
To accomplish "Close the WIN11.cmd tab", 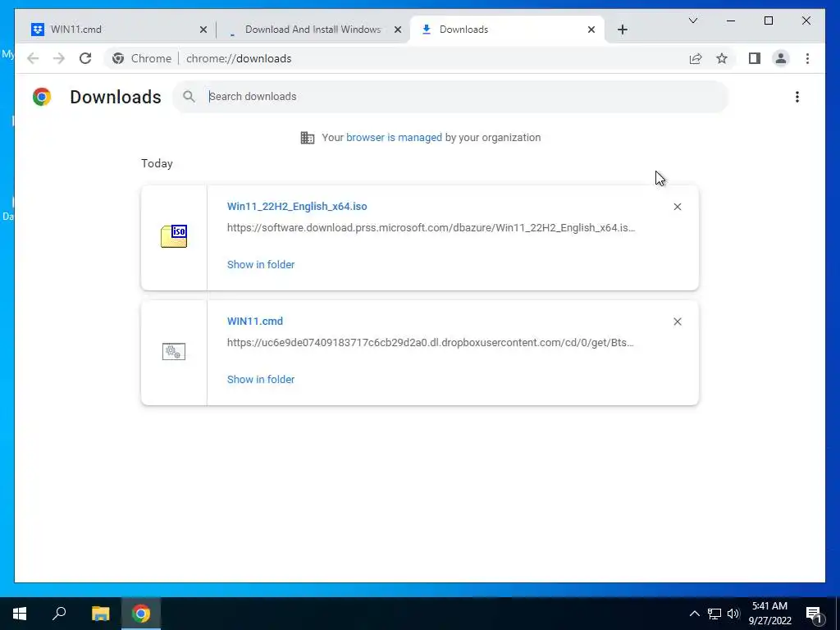I will [203, 30].
